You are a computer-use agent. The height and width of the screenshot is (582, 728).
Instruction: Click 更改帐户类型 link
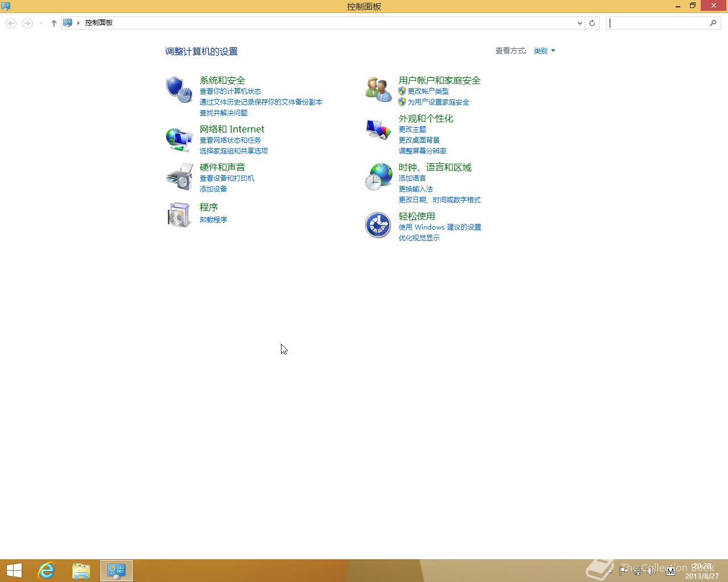pos(428,91)
